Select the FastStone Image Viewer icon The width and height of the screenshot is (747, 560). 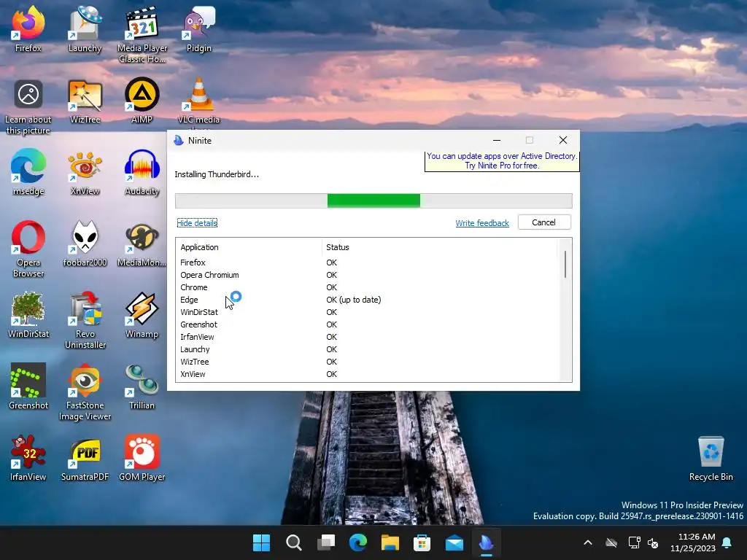[x=85, y=392]
